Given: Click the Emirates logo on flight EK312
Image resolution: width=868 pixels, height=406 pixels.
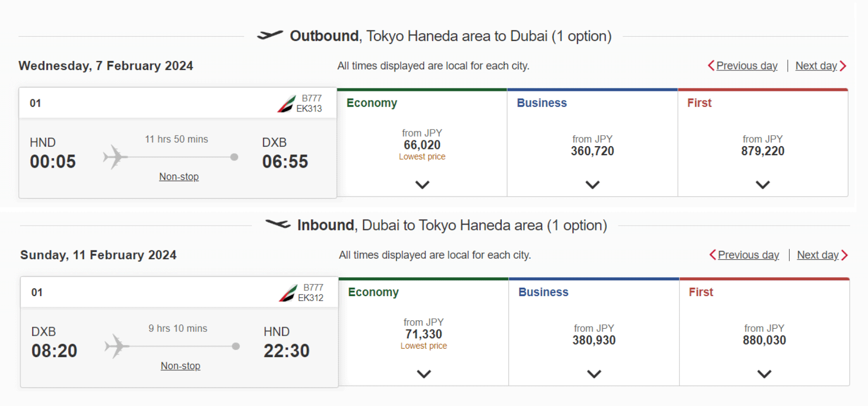Looking at the screenshot, I should 288,293.
